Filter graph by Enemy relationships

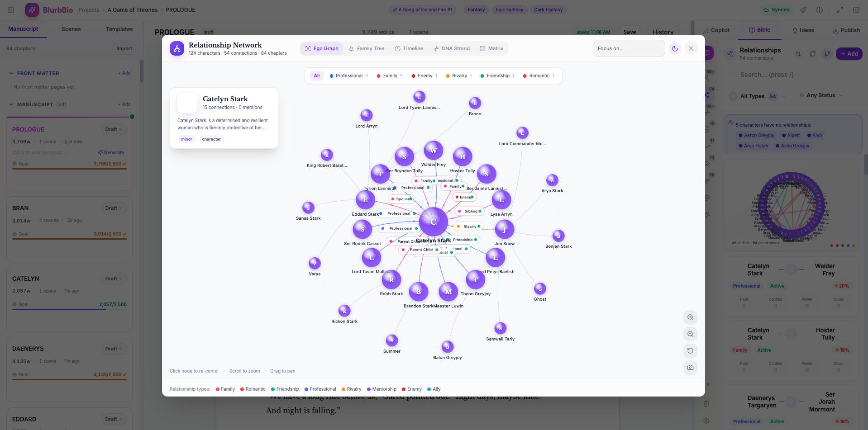[424, 76]
